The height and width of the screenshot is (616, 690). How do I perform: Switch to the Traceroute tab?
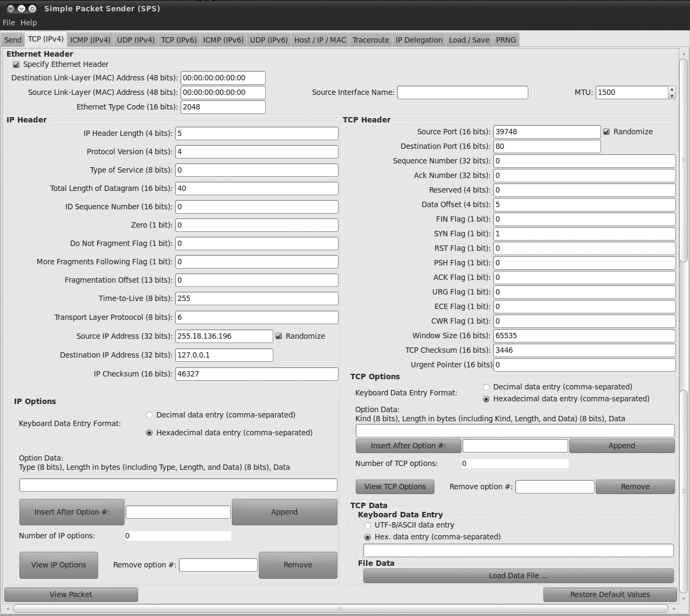click(x=371, y=40)
